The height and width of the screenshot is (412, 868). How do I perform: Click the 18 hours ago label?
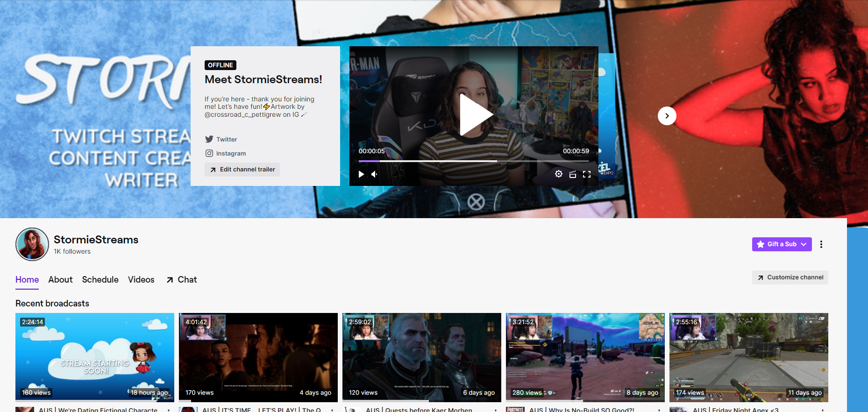click(149, 392)
